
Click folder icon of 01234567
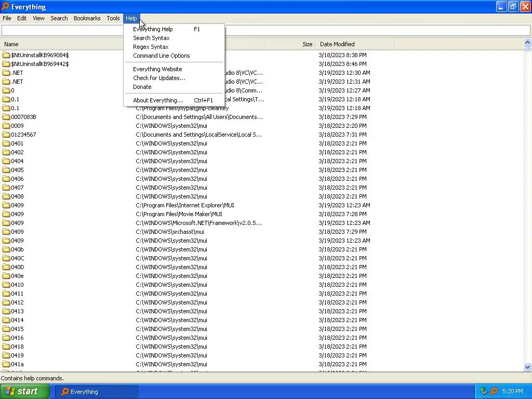point(6,135)
